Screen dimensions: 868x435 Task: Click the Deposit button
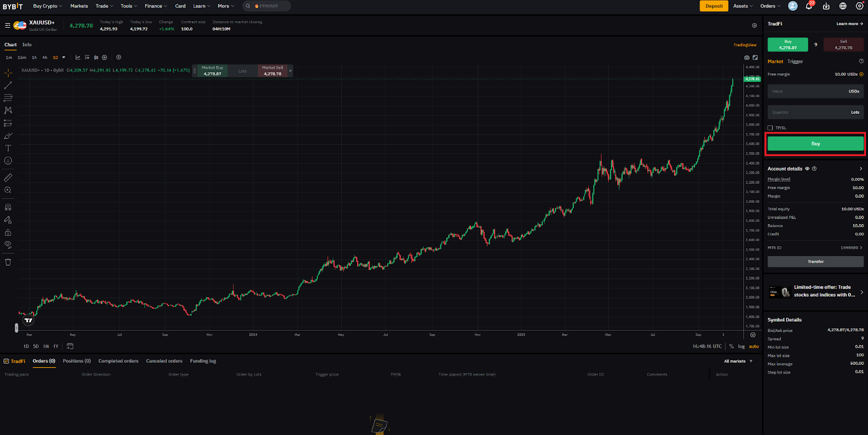[x=714, y=6]
